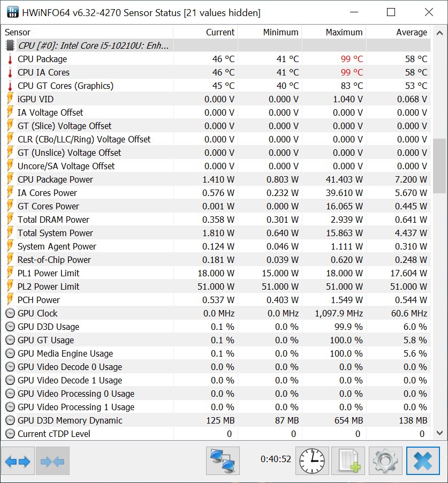Select the GT Cores Power row label
The image size is (448, 483).
click(48, 206)
